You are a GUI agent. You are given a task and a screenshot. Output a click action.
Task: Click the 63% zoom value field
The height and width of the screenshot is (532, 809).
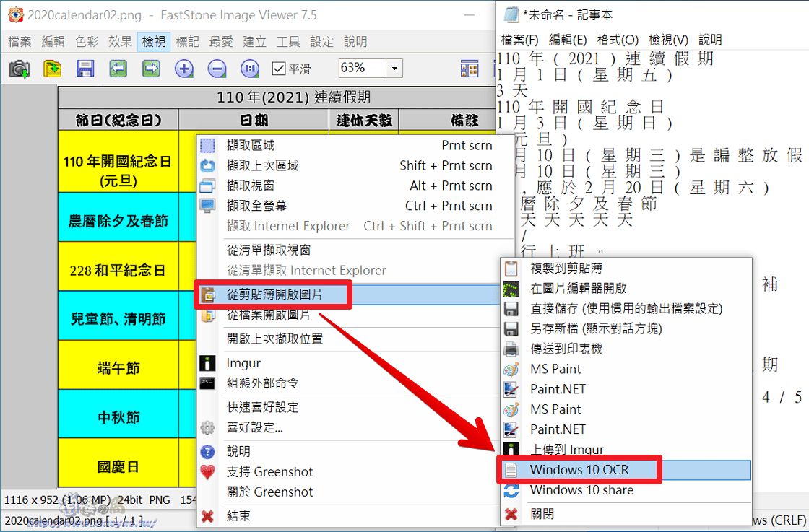click(362, 68)
